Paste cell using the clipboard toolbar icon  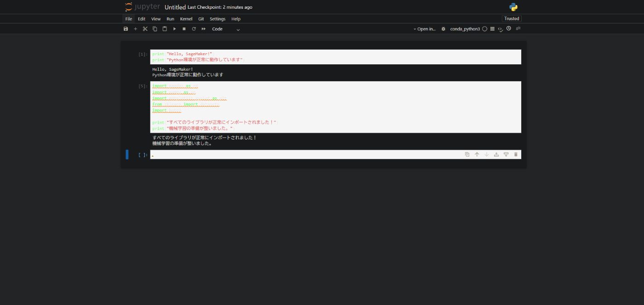(165, 29)
